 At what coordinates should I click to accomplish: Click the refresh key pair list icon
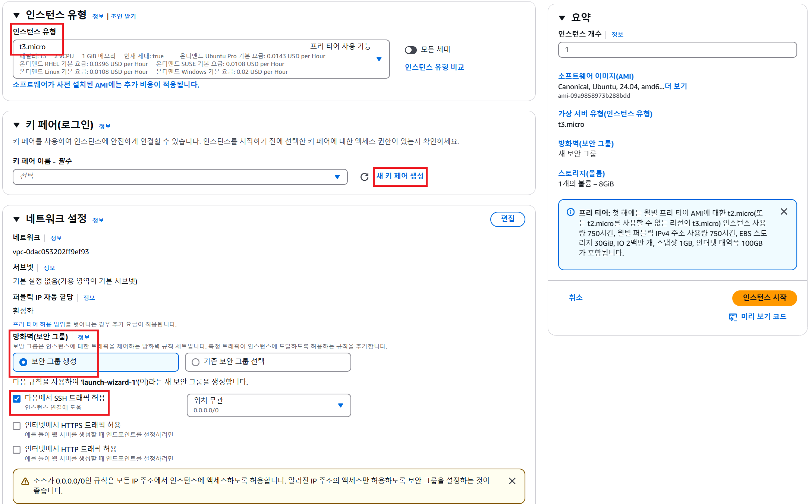(x=364, y=177)
